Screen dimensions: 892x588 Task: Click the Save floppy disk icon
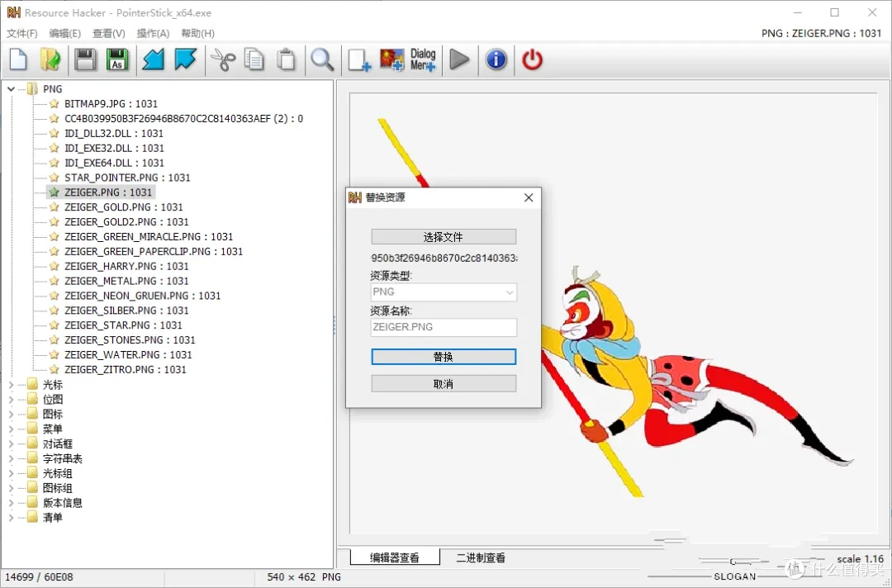tap(86, 60)
